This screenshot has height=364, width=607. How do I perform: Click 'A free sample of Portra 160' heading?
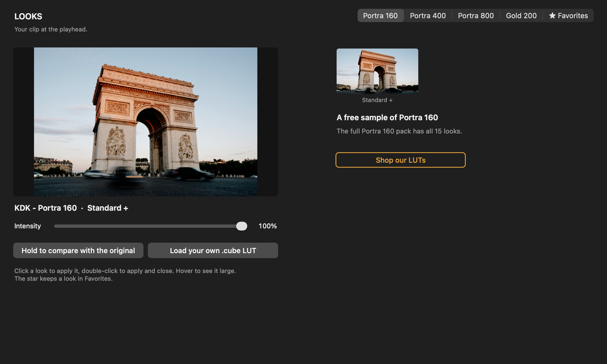point(387,117)
